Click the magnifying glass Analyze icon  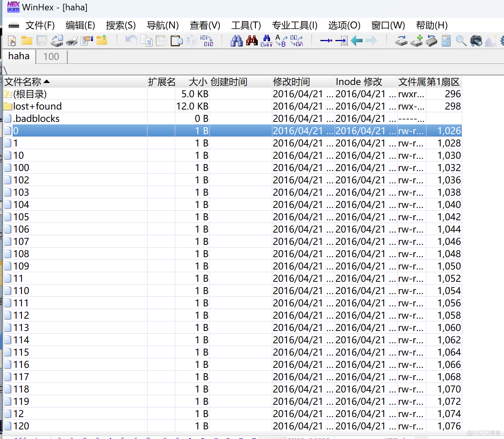pos(461,41)
